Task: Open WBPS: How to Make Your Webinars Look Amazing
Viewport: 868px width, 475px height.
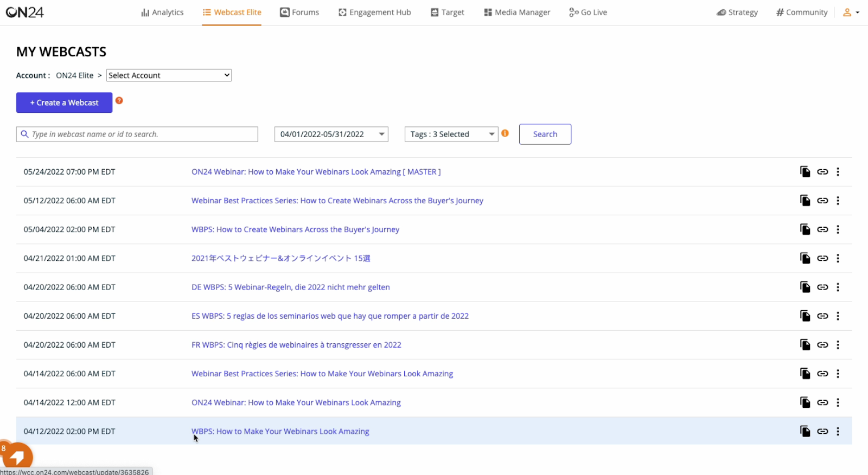Action: coord(280,431)
